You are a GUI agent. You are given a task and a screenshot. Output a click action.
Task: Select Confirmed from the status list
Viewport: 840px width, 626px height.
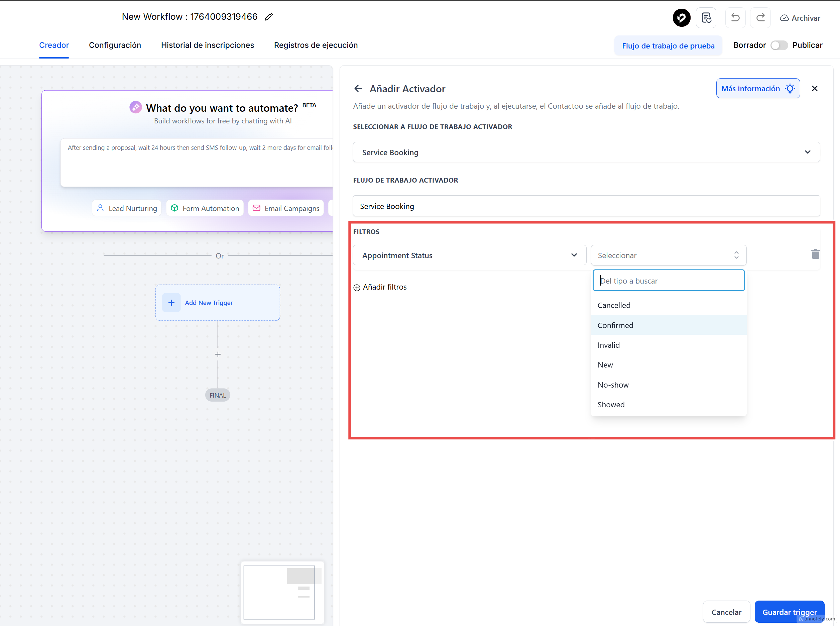click(x=615, y=325)
